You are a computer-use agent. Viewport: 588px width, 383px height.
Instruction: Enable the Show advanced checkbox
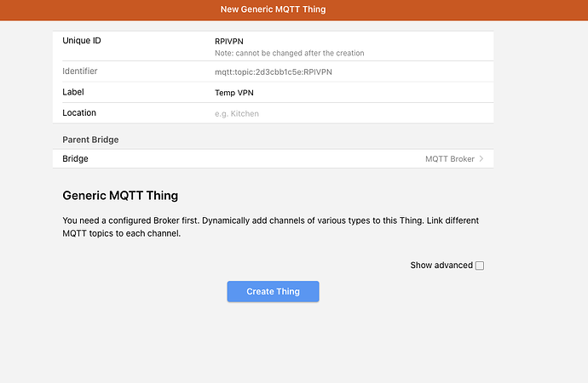480,266
